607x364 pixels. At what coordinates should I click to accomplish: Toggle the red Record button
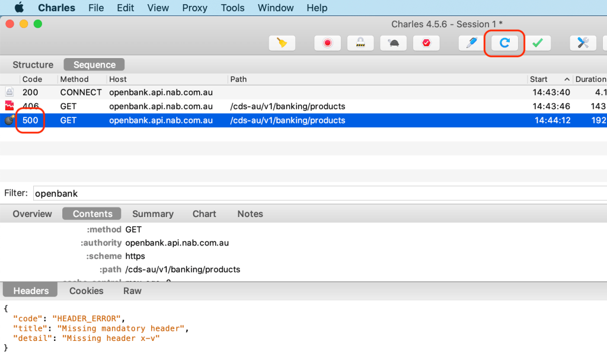(327, 43)
